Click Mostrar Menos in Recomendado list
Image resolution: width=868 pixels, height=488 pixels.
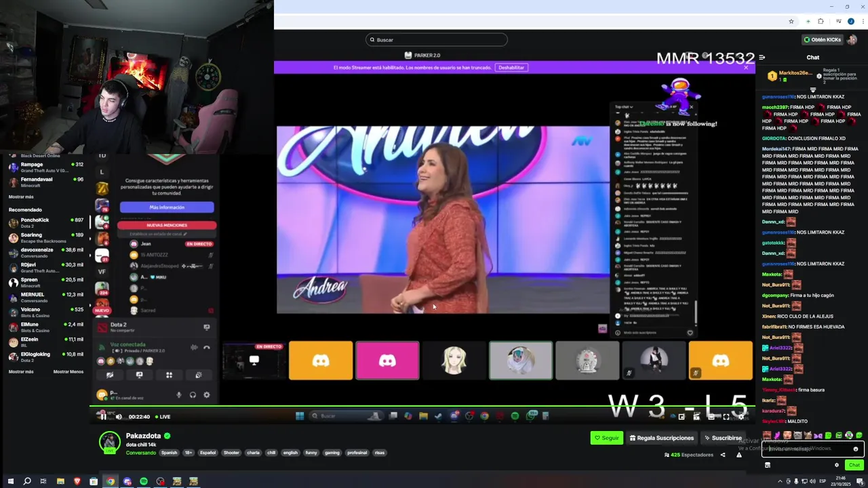68,371
